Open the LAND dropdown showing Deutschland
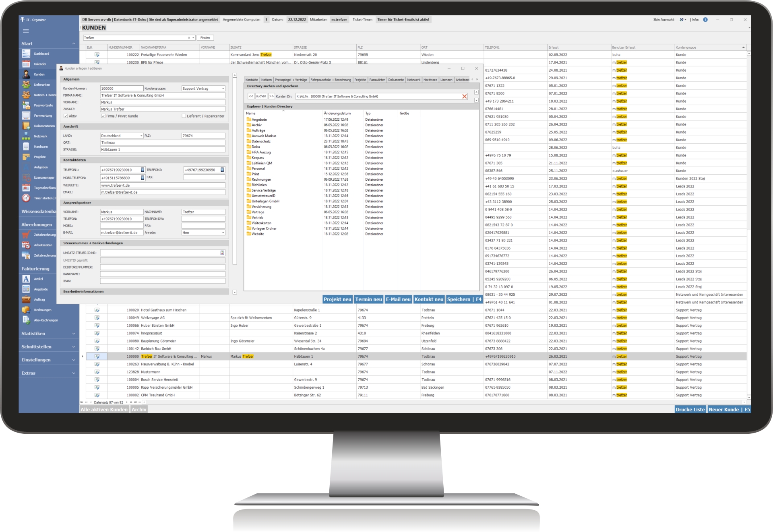Image resolution: width=773 pixels, height=532 pixels. 141,136
